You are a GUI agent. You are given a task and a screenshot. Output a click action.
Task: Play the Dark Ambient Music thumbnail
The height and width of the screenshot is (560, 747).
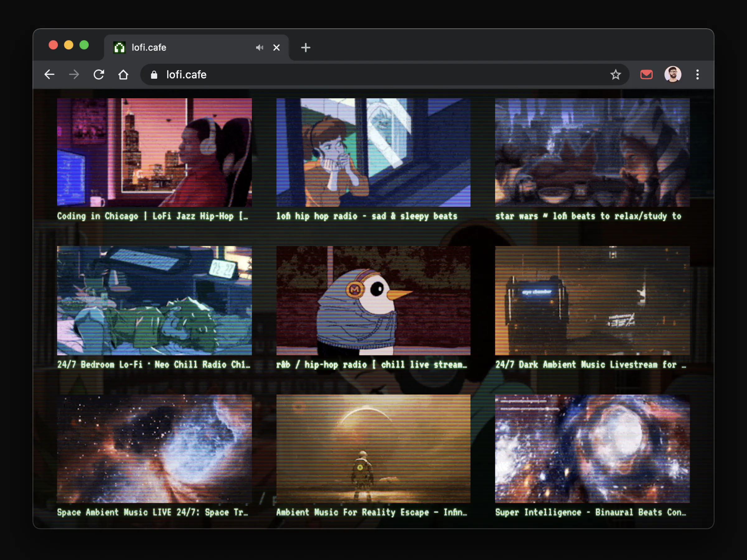pos(592,301)
